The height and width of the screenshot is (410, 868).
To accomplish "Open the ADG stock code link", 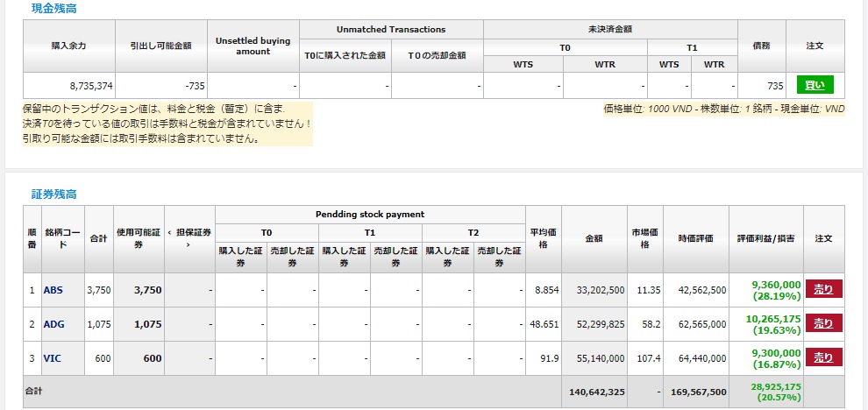I will point(53,324).
